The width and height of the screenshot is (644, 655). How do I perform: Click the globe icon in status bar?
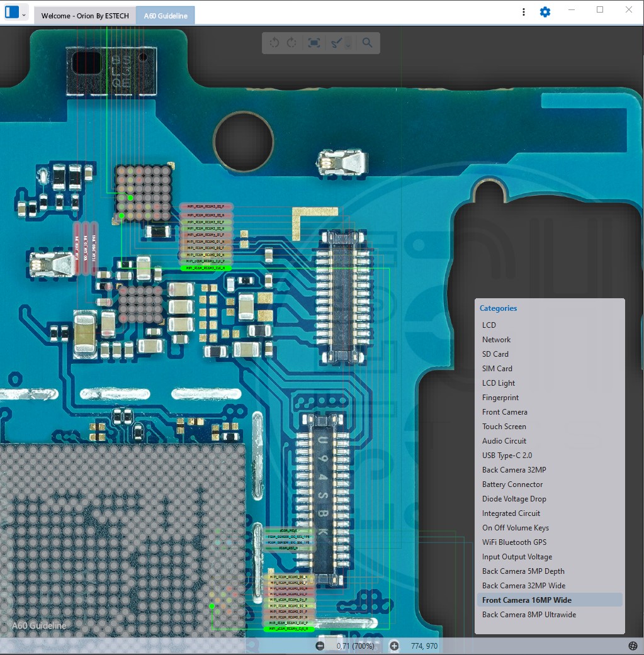(633, 646)
